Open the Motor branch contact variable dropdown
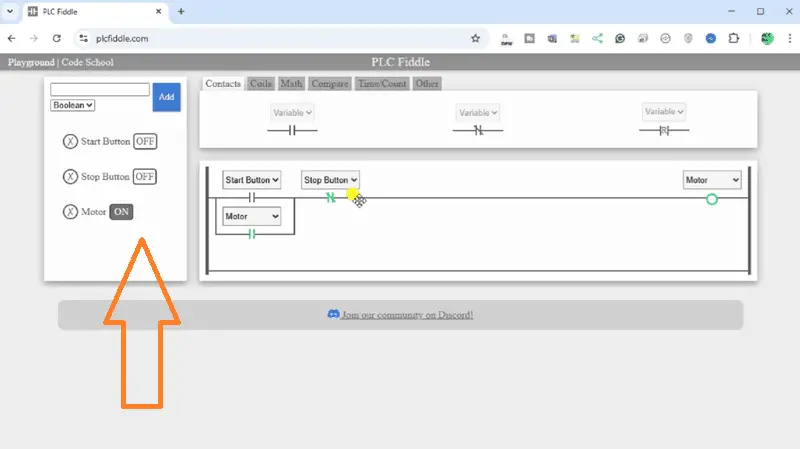 pos(252,216)
